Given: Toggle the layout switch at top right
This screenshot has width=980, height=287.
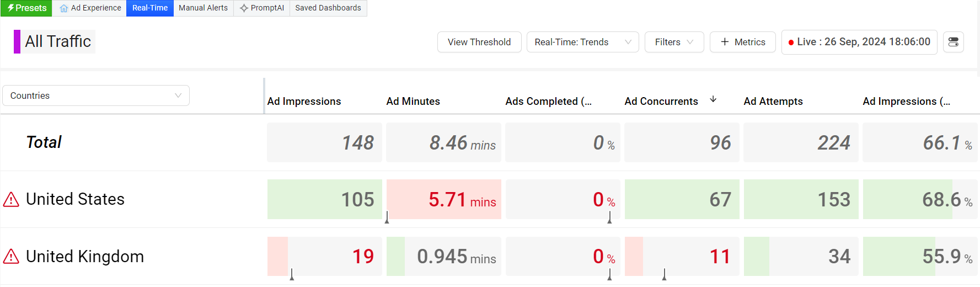Looking at the screenshot, I should pyautogui.click(x=953, y=42).
